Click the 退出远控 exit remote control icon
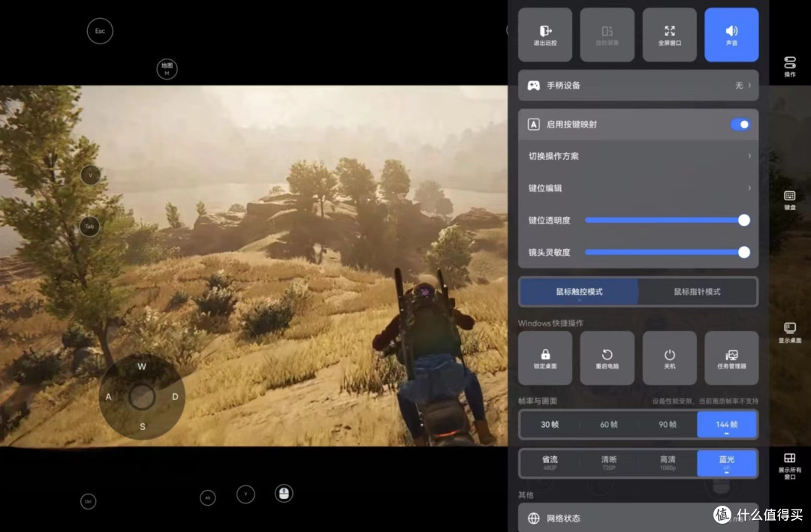This screenshot has width=811, height=532. 545,34
